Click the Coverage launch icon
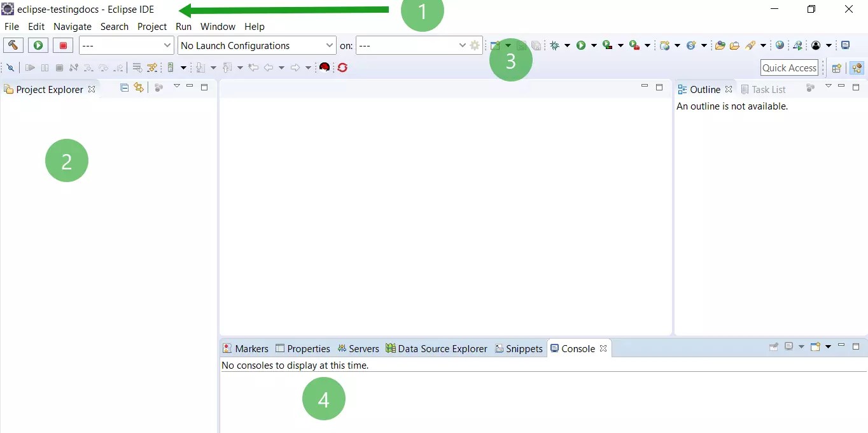The height and width of the screenshot is (433, 868). (608, 45)
